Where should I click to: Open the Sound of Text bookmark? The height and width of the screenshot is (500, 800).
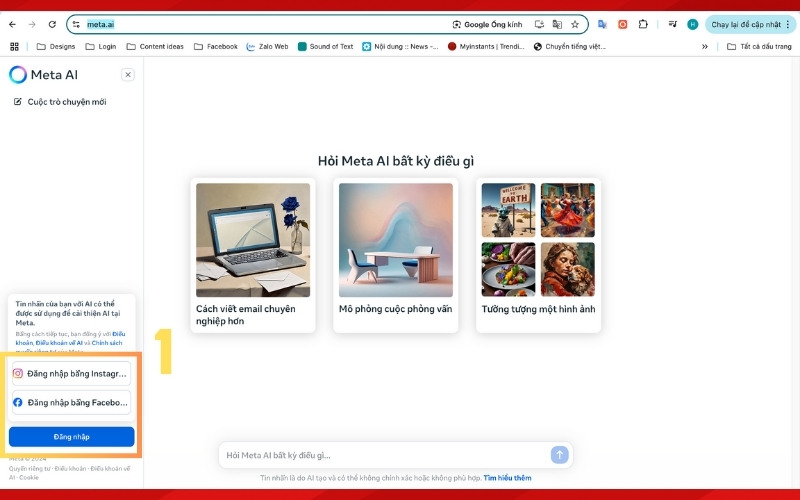pos(326,46)
